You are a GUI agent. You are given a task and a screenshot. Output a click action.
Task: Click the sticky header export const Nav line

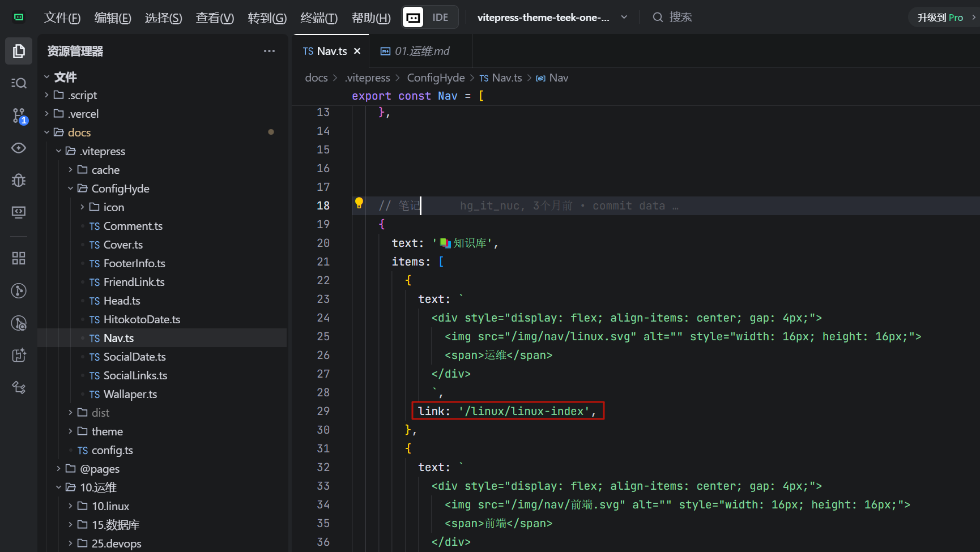[417, 96]
